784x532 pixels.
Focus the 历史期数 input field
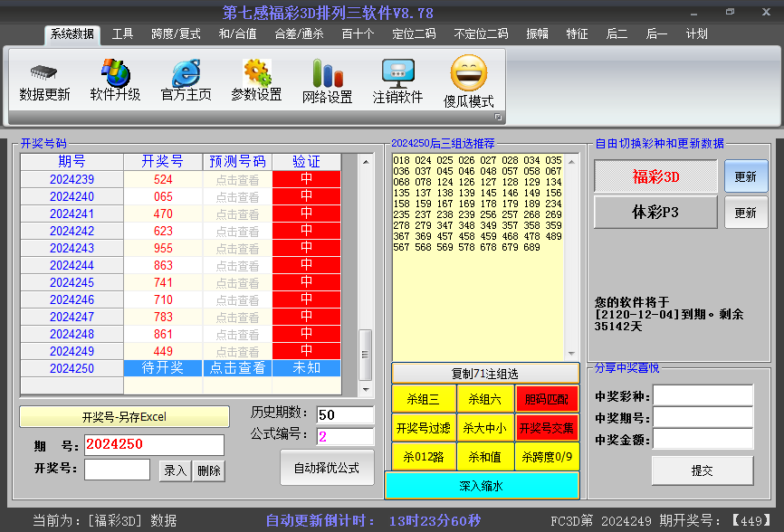tap(345, 414)
